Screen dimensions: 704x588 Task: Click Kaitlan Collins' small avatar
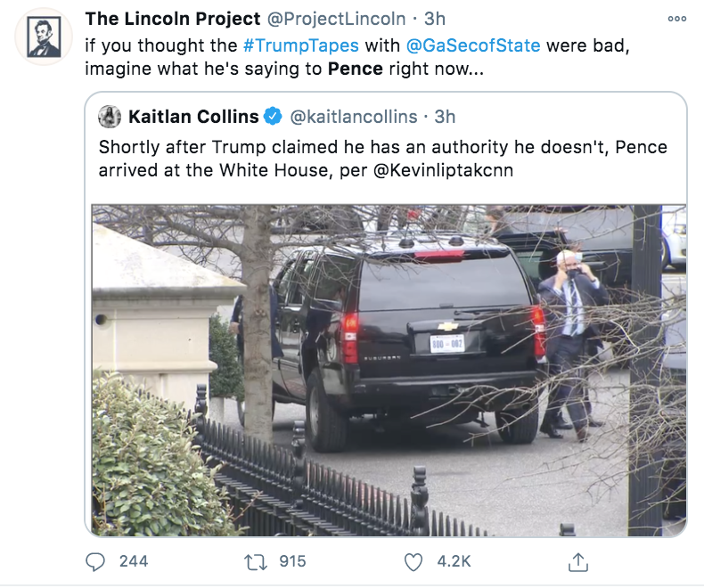point(110,117)
